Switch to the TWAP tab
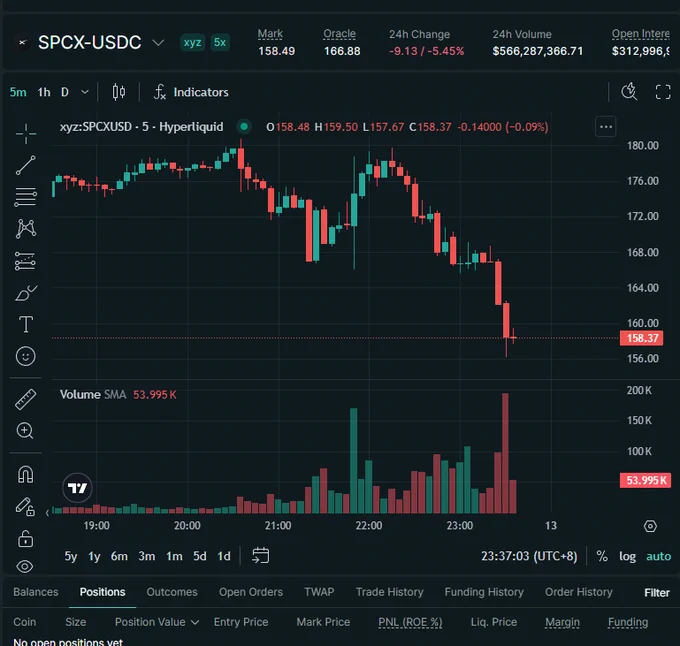 [319, 592]
